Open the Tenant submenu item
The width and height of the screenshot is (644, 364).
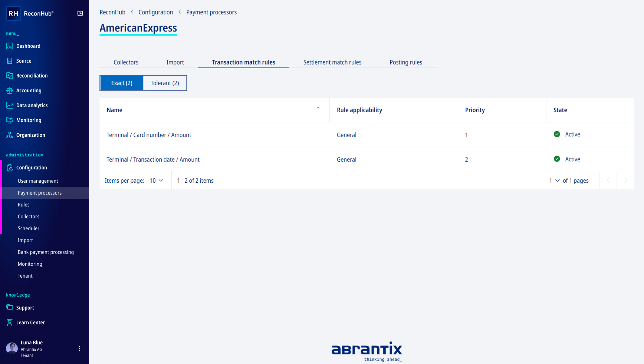click(x=25, y=276)
